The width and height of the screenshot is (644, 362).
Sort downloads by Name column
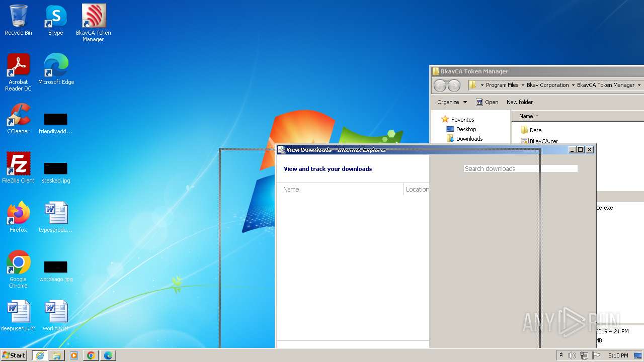pos(341,190)
